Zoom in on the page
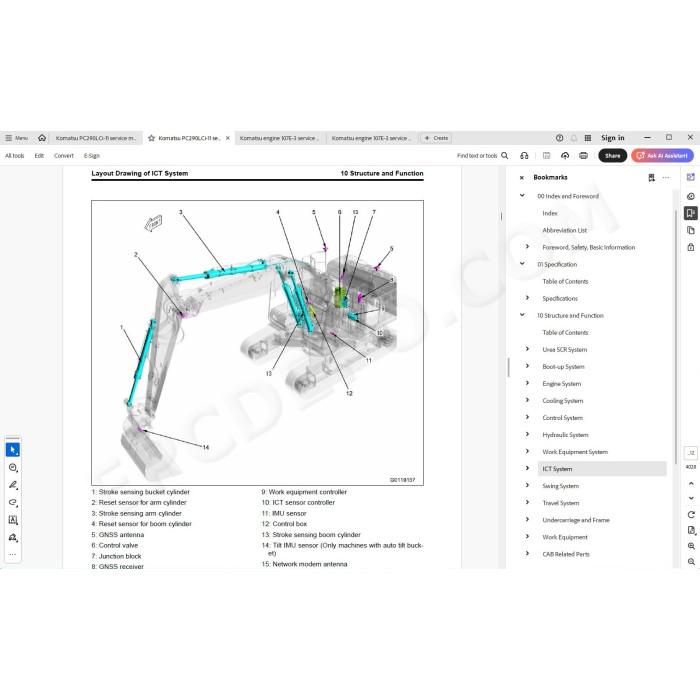The height and width of the screenshot is (700, 700). (691, 546)
